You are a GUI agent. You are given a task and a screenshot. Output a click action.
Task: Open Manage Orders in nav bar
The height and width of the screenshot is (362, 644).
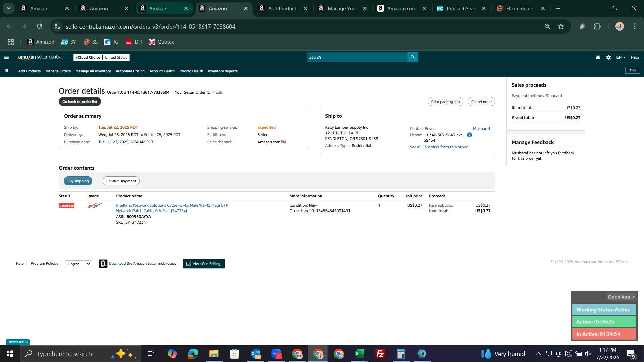(58, 71)
